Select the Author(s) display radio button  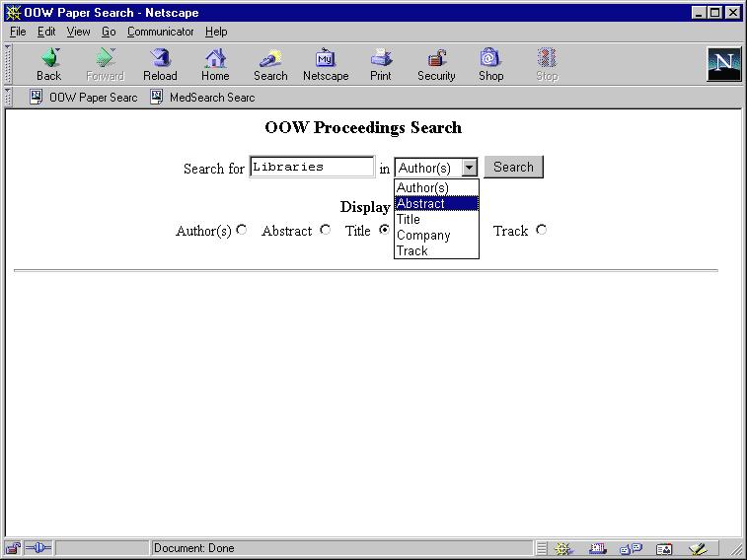point(242,230)
